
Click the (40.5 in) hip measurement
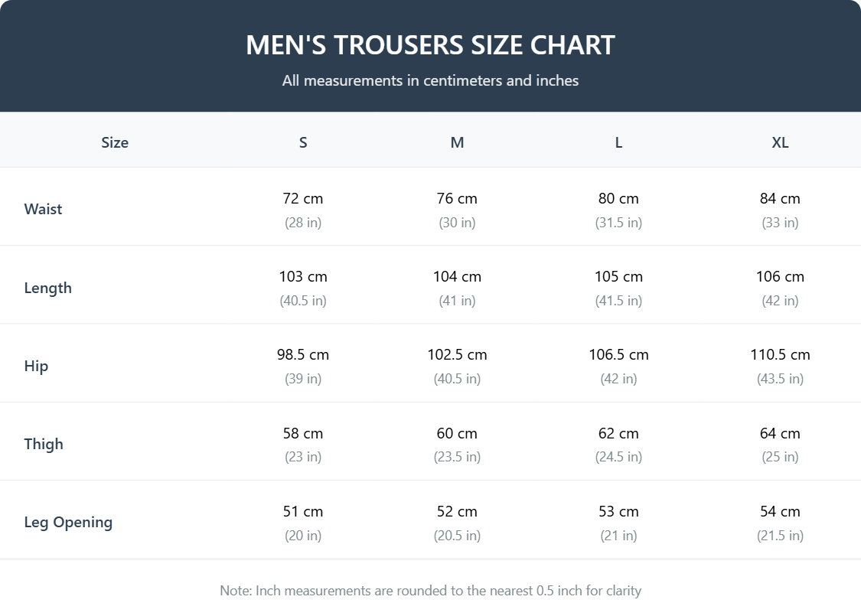(x=457, y=379)
